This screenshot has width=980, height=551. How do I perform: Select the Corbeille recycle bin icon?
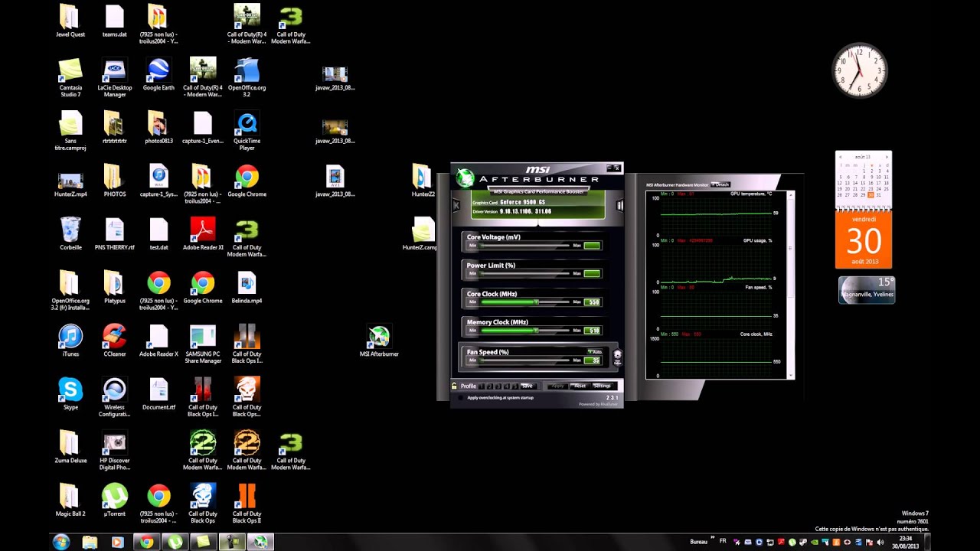70,234
